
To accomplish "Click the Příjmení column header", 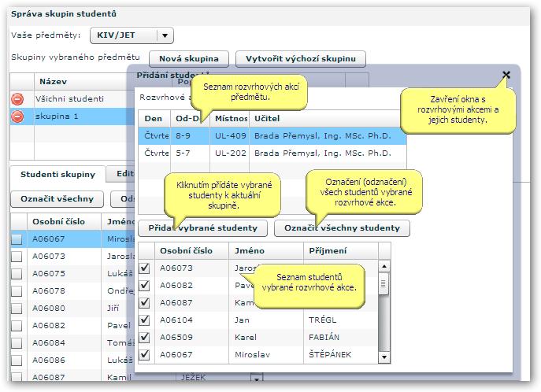I will point(341,250).
